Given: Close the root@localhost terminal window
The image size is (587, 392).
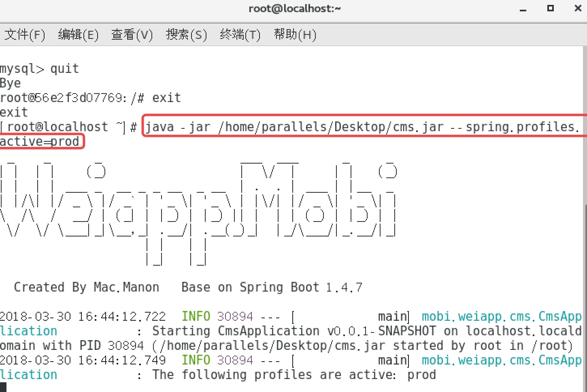Looking at the screenshot, I should (x=578, y=8).
